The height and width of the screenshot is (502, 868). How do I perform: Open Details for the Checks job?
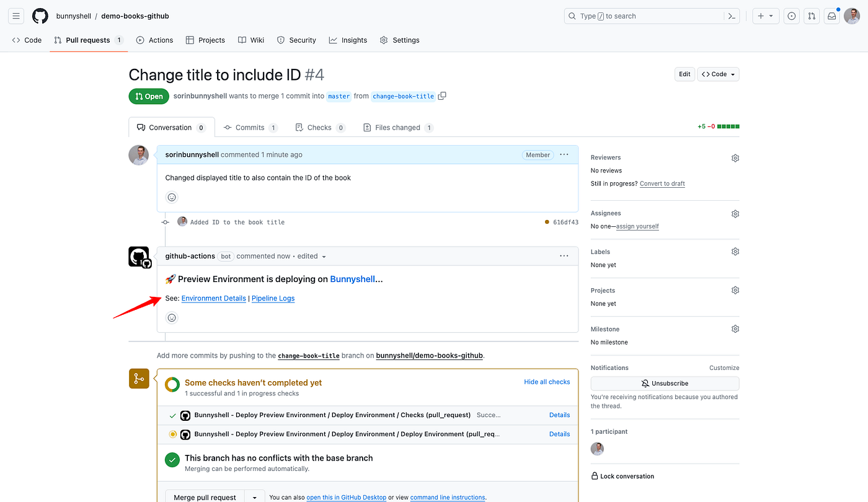pyautogui.click(x=559, y=415)
